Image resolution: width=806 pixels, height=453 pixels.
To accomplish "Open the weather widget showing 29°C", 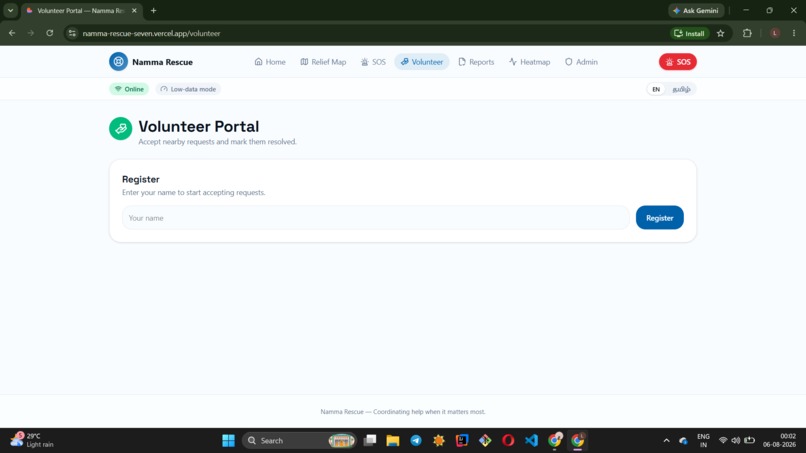I will click(32, 440).
